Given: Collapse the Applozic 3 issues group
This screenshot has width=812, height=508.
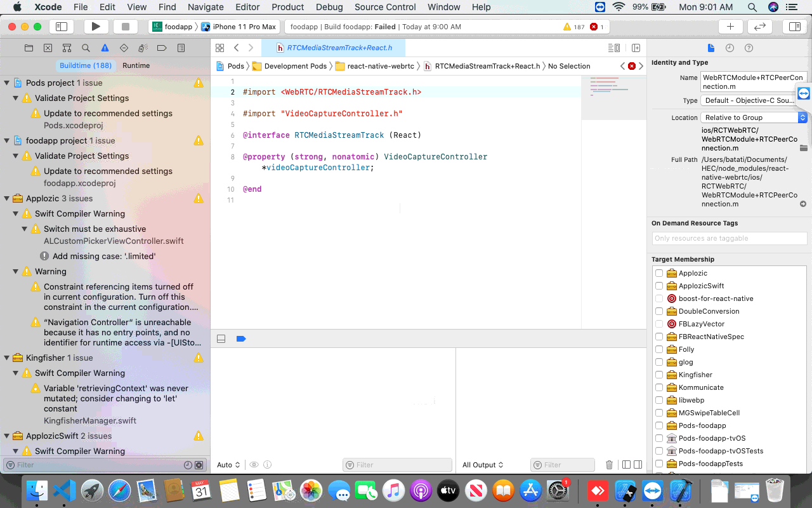Looking at the screenshot, I should pos(5,198).
